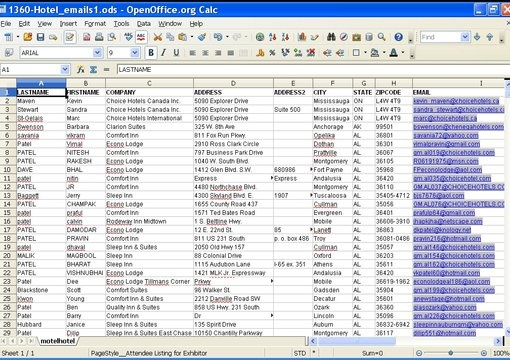Export directly as PDF icon

click(86, 37)
